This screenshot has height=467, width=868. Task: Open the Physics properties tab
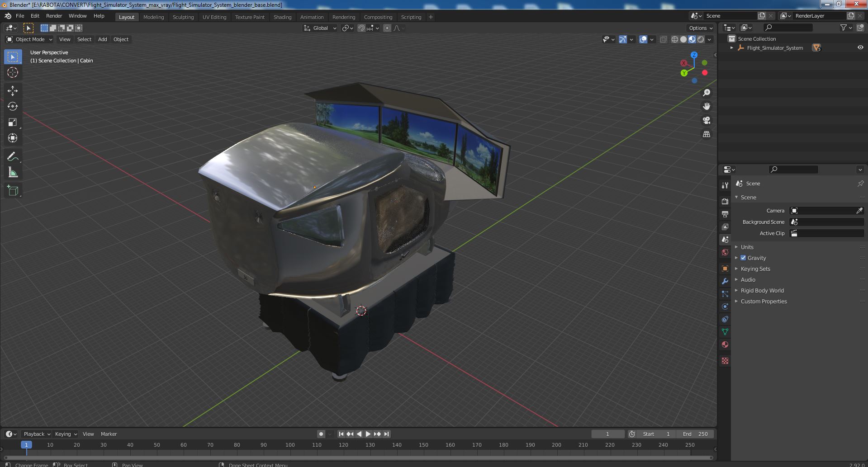tap(725, 307)
